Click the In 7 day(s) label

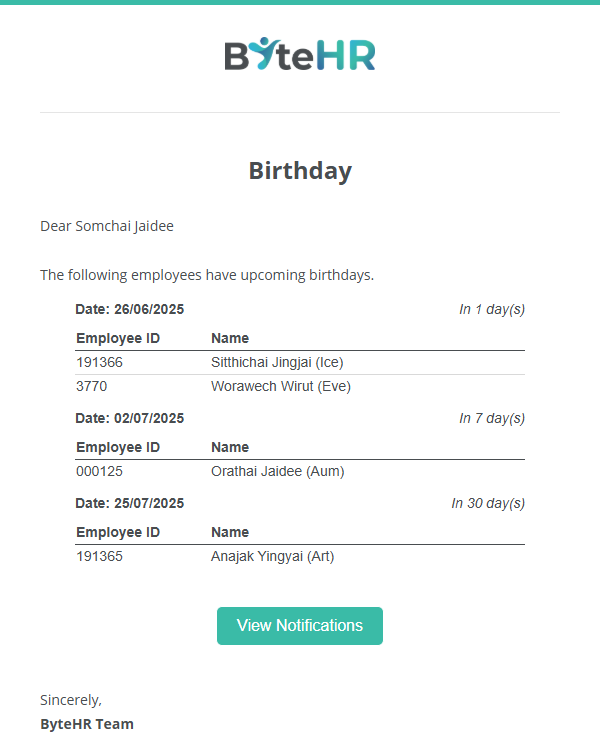click(492, 418)
